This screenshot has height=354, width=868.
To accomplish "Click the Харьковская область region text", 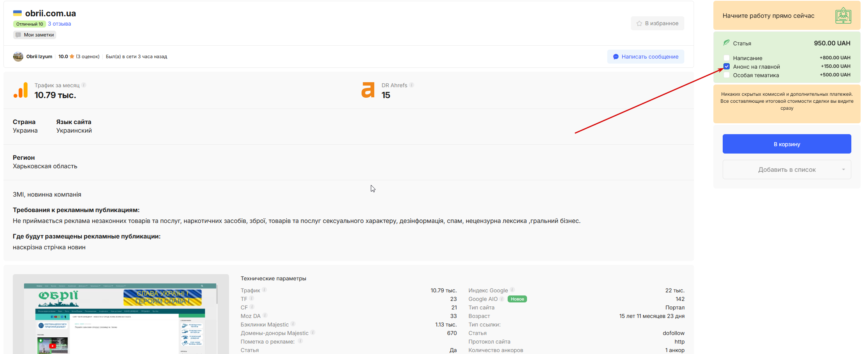I will coord(45,166).
